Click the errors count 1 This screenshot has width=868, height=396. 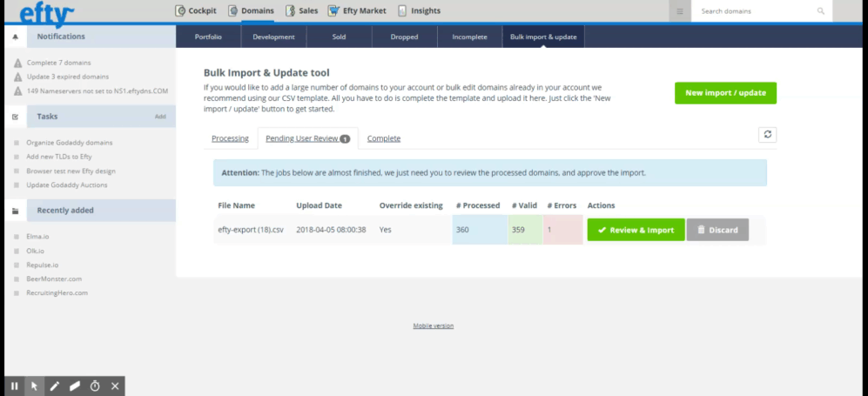pos(549,230)
